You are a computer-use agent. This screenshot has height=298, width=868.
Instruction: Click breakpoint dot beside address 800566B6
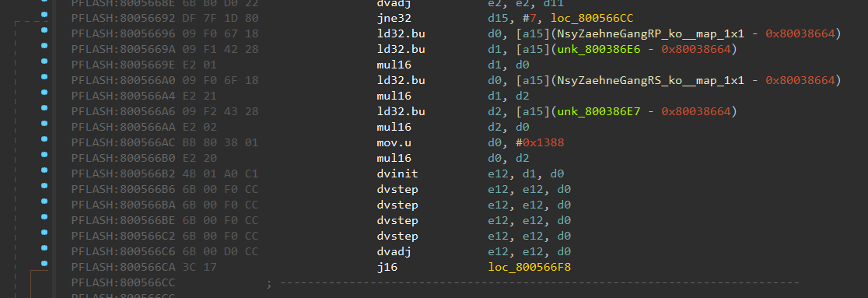(44, 185)
